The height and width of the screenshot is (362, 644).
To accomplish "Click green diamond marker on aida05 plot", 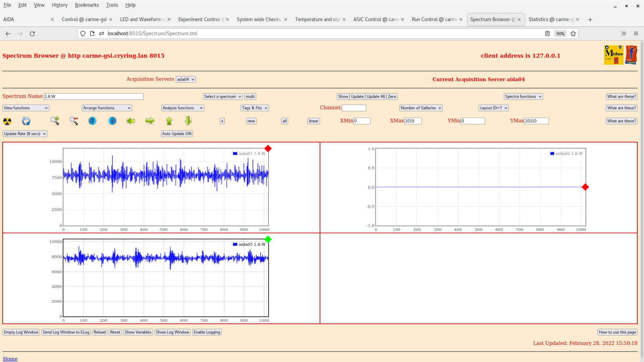I will (268, 239).
